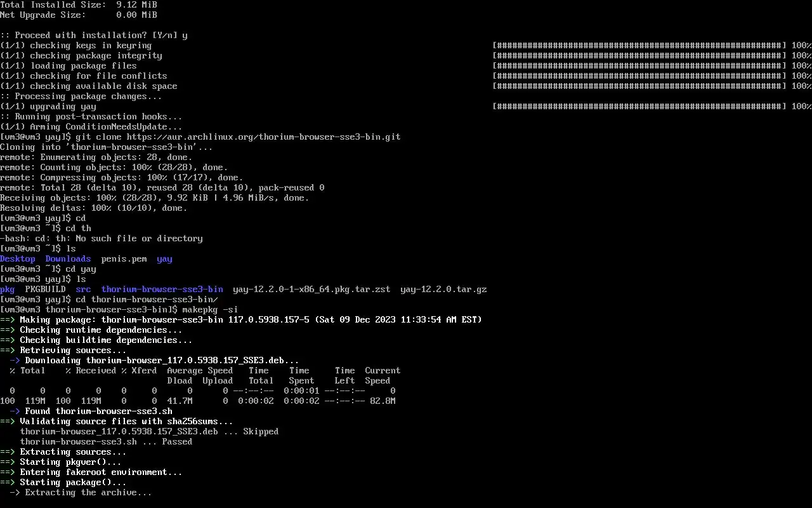Click the 'Found thorium-browser-sse3.sh' line

click(x=91, y=411)
